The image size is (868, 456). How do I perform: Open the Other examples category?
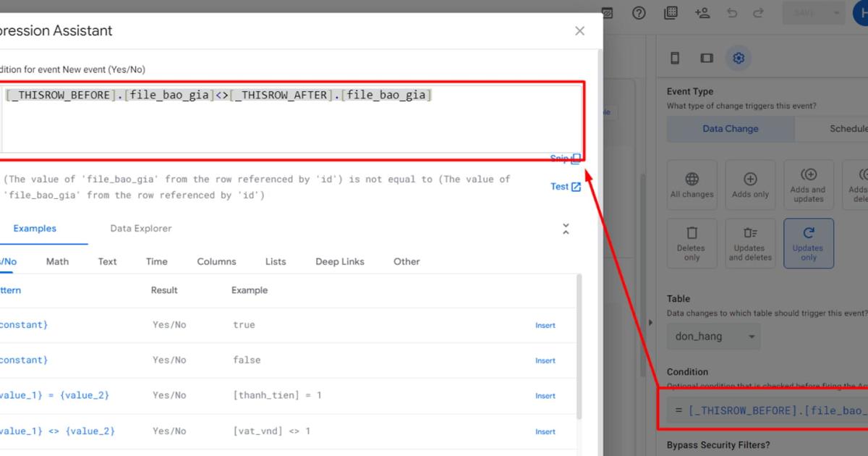(x=407, y=261)
